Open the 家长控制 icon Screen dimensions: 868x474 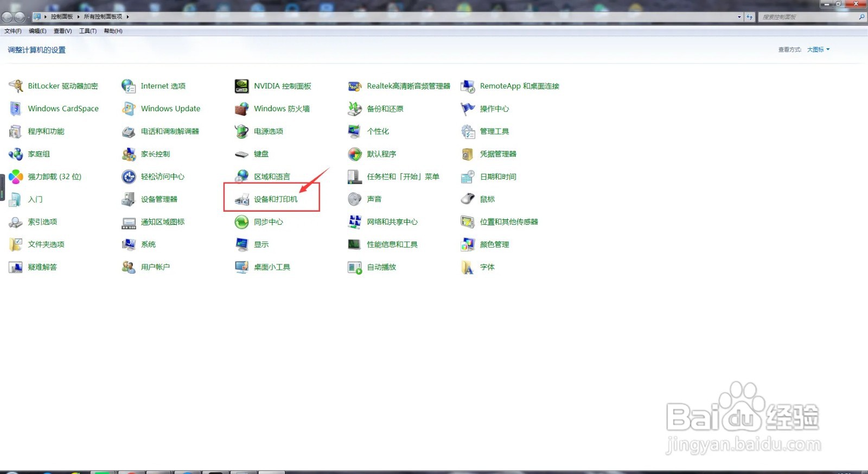pos(129,154)
